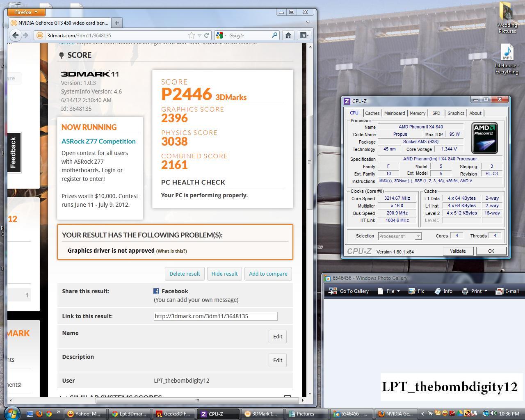Share result via Facebook icon

tap(156, 291)
